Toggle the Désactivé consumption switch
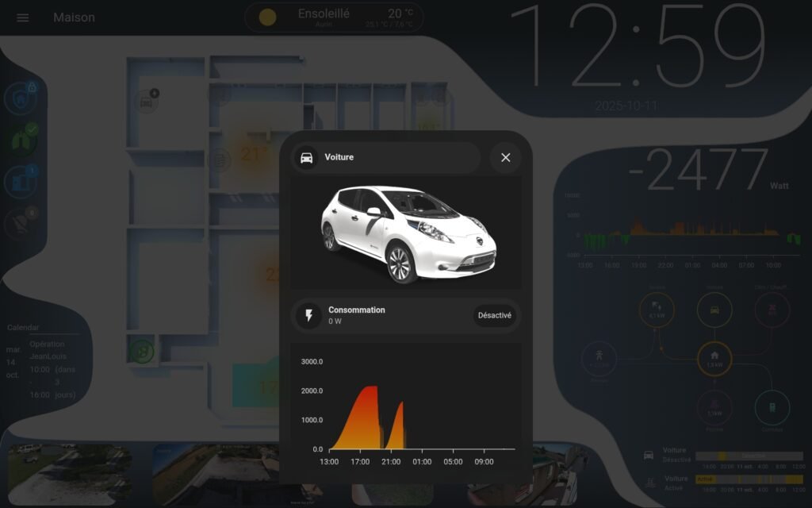This screenshot has width=812, height=508. click(x=495, y=315)
